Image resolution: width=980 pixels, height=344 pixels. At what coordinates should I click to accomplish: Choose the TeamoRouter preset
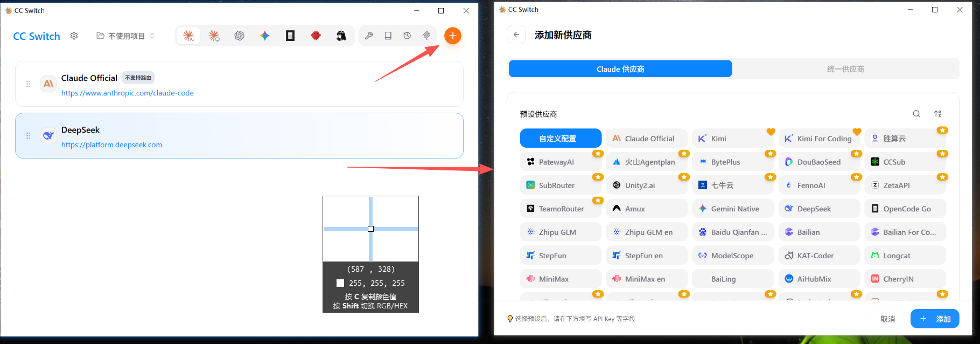coord(561,209)
